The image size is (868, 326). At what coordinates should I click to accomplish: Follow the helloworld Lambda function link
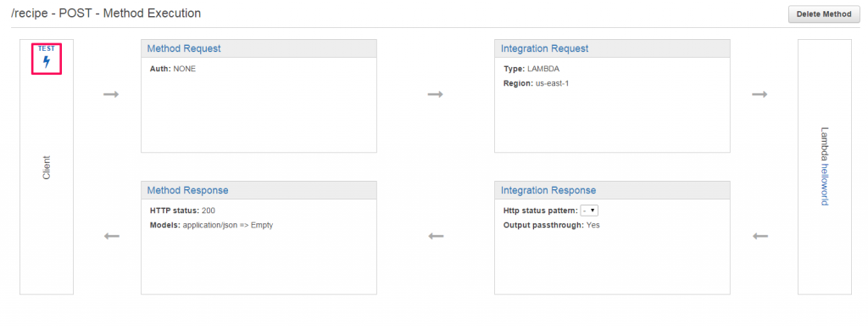(x=824, y=184)
